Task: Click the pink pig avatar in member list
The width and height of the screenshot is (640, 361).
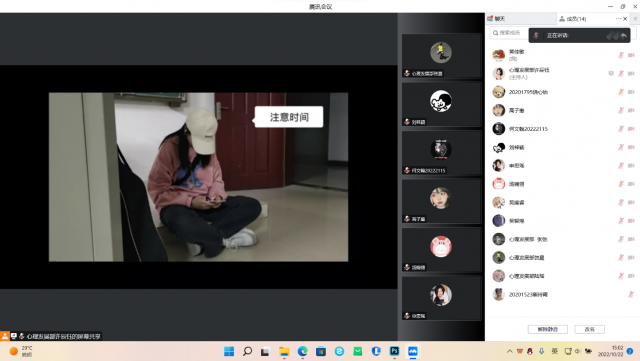Action: [498, 184]
